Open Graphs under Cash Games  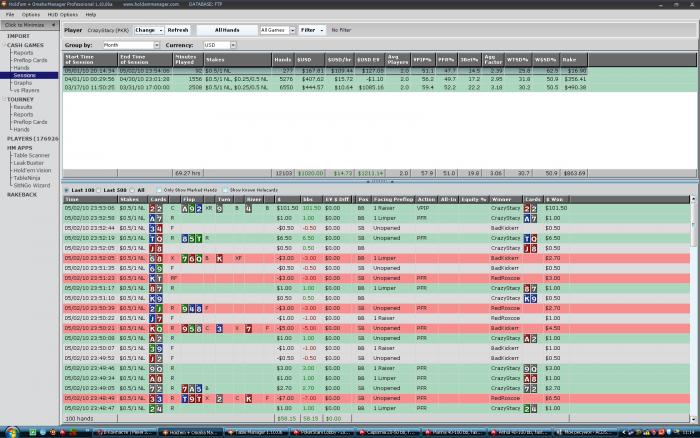22,83
